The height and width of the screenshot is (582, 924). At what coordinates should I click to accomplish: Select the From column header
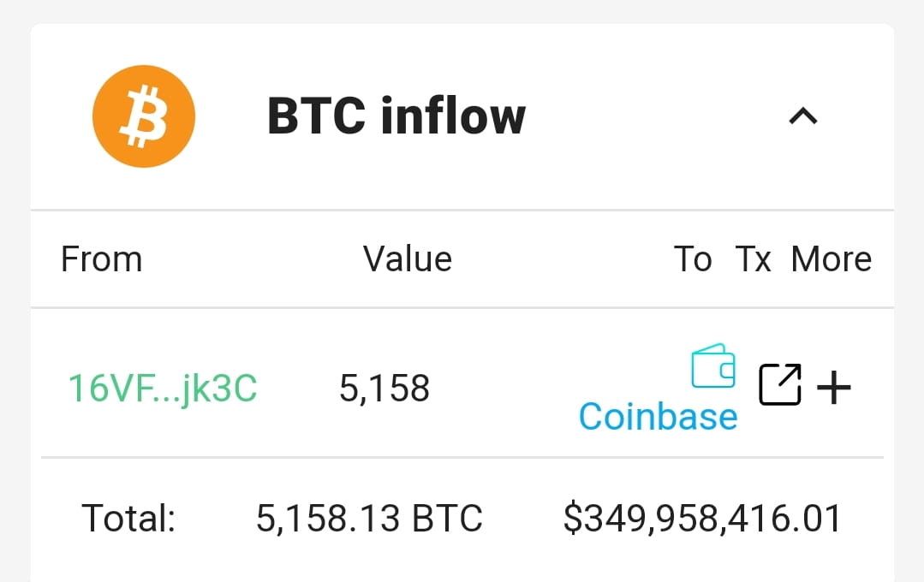(x=101, y=258)
